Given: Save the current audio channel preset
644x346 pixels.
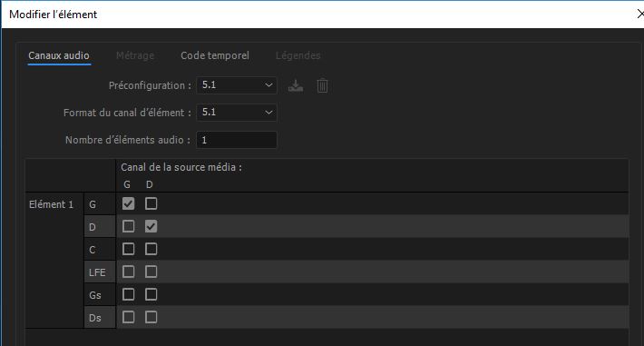Looking at the screenshot, I should (296, 85).
